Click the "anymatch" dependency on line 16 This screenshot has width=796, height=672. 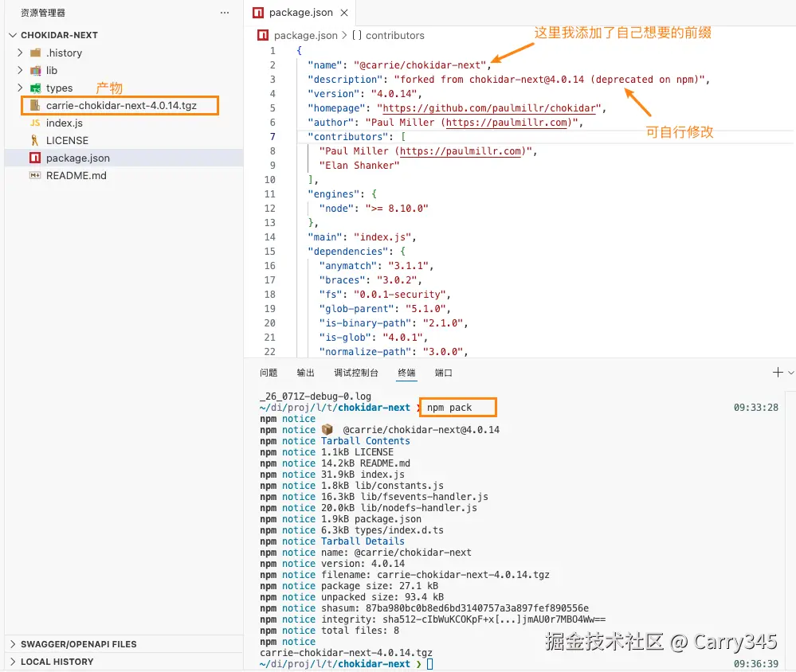point(347,266)
